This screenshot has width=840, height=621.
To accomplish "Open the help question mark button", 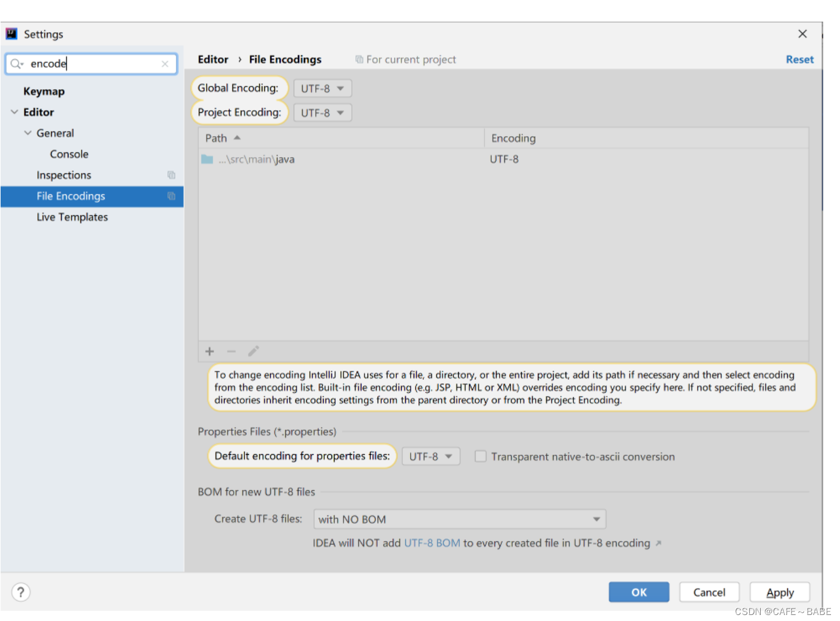I will 21,592.
